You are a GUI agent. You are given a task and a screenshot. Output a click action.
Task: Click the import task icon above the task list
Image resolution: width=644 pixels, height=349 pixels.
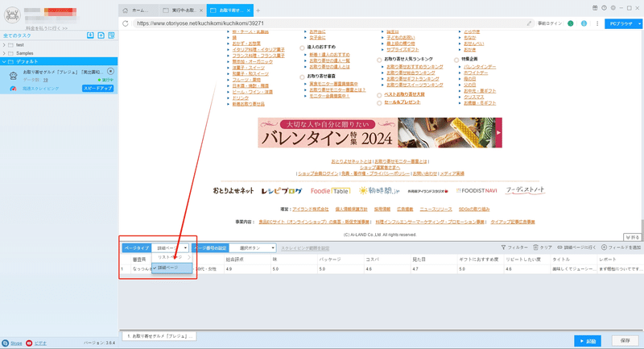coord(90,35)
